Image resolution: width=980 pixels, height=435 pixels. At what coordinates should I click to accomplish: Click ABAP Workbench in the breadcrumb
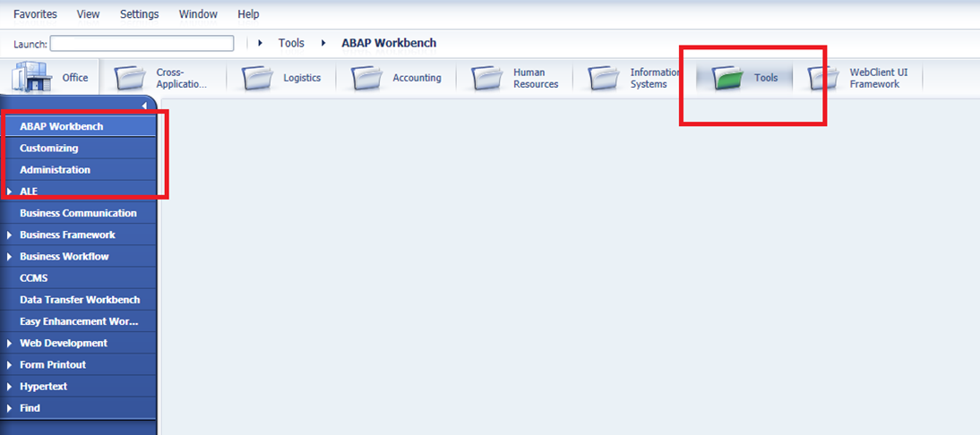pyautogui.click(x=389, y=43)
